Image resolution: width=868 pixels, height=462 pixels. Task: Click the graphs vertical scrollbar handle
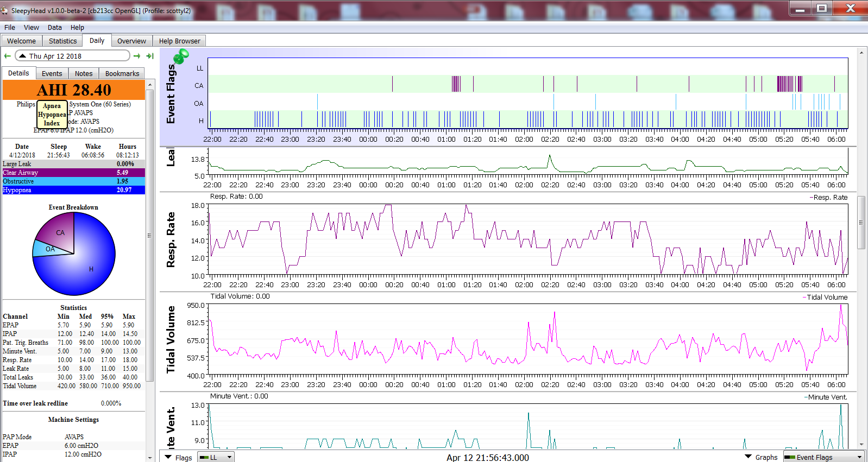point(861,223)
